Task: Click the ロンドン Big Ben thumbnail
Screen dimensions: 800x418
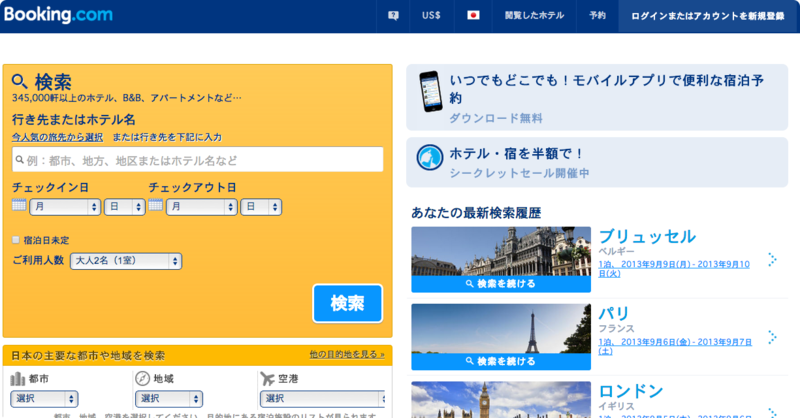Action: click(501, 400)
